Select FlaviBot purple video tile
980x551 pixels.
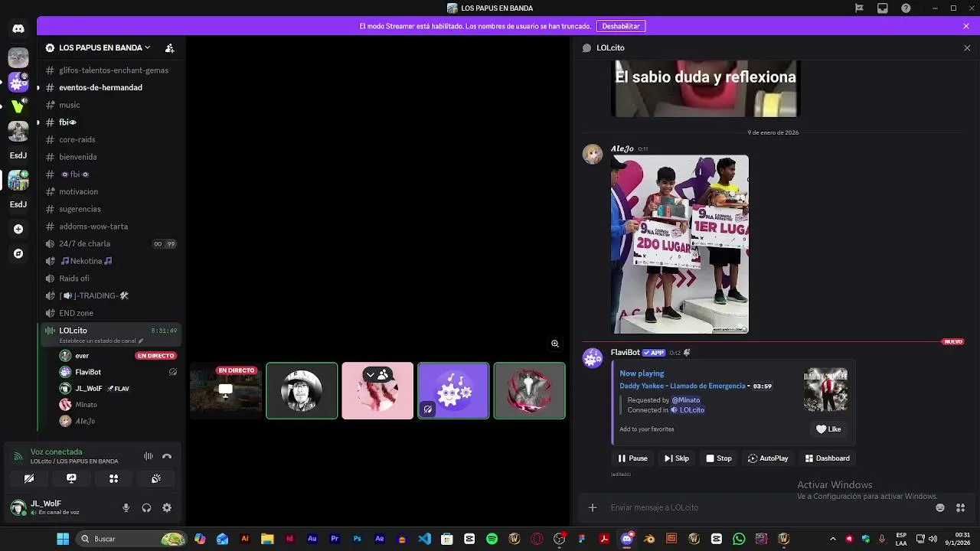pyautogui.click(x=453, y=391)
